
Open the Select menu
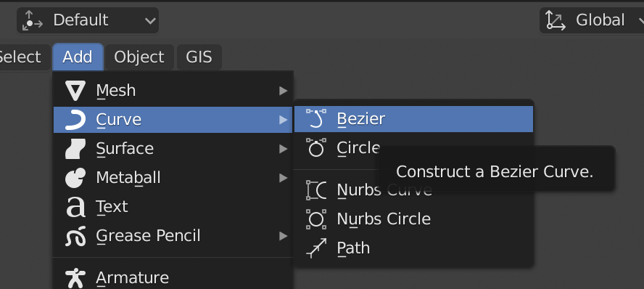20,57
